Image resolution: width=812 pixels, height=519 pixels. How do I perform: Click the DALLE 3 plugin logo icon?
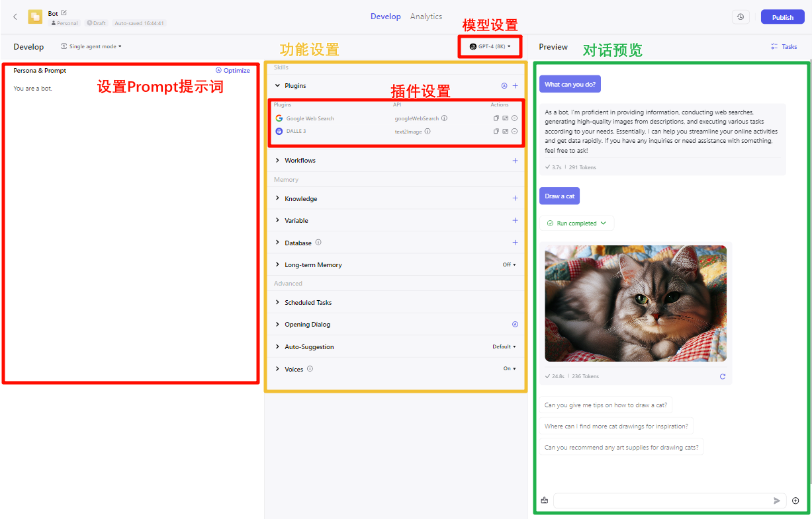[279, 131]
